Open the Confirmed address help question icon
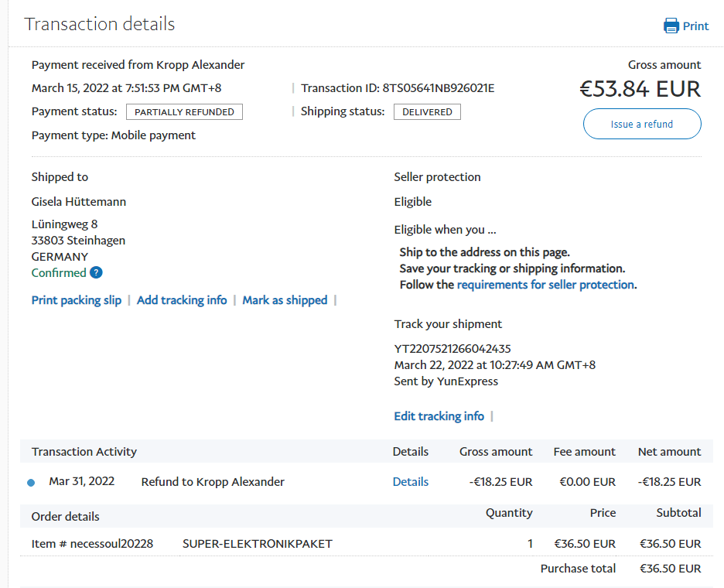 (x=96, y=272)
